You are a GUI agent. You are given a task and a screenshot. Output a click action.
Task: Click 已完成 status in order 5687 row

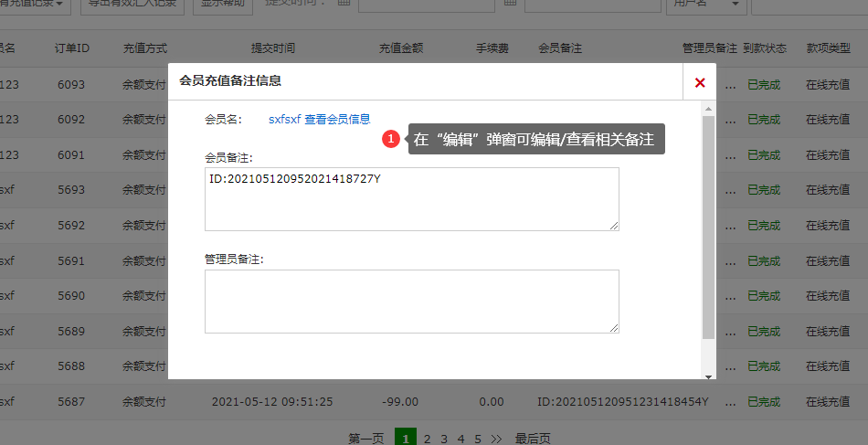(x=764, y=401)
